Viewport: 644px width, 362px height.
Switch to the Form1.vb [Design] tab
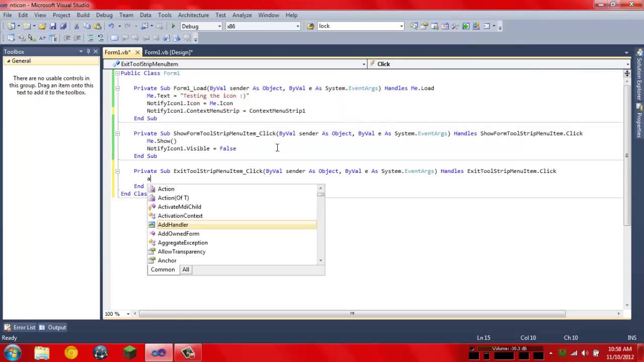pyautogui.click(x=168, y=52)
